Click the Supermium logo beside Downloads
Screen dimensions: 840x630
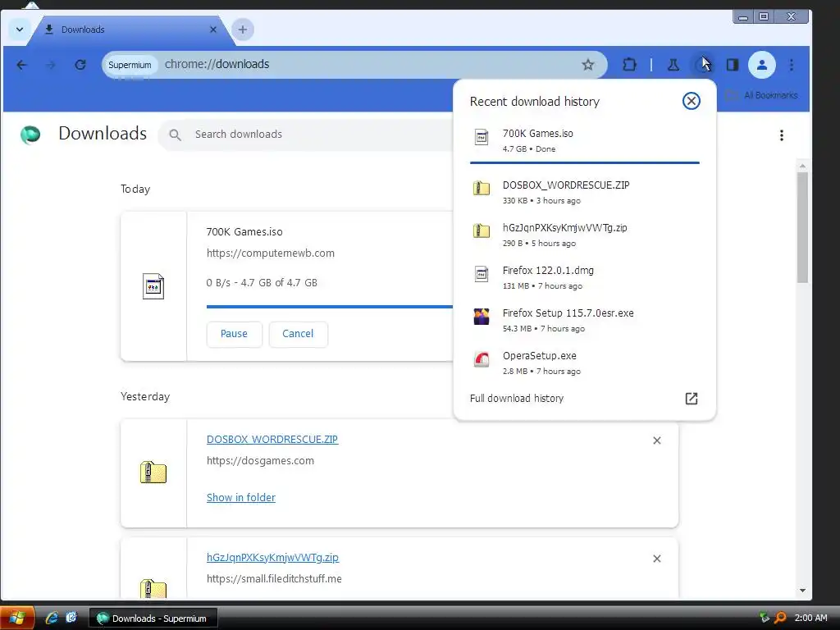click(x=30, y=135)
